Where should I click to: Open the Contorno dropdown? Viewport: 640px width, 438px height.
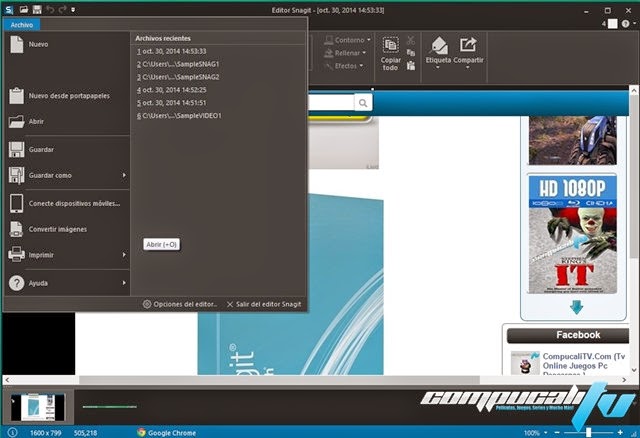(347, 40)
